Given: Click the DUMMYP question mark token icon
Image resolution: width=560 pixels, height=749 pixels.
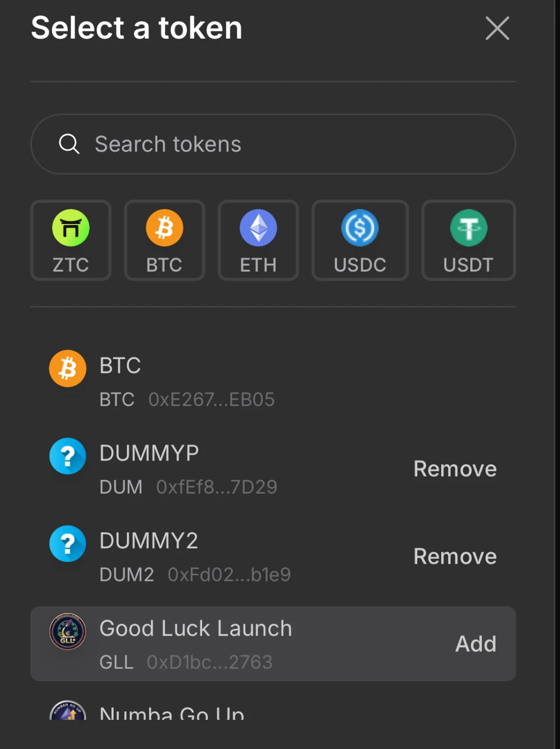Looking at the screenshot, I should pos(68,456).
